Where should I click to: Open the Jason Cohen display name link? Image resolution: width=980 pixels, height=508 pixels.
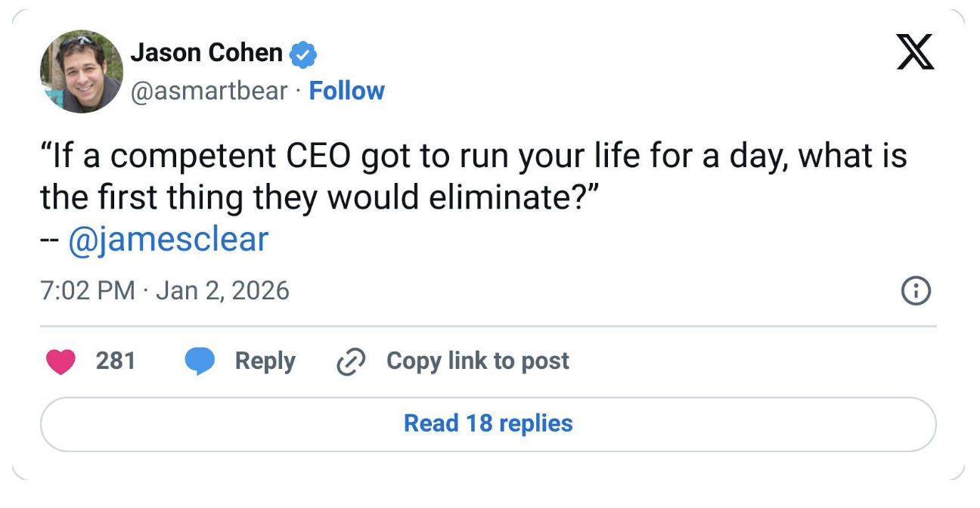(x=206, y=53)
